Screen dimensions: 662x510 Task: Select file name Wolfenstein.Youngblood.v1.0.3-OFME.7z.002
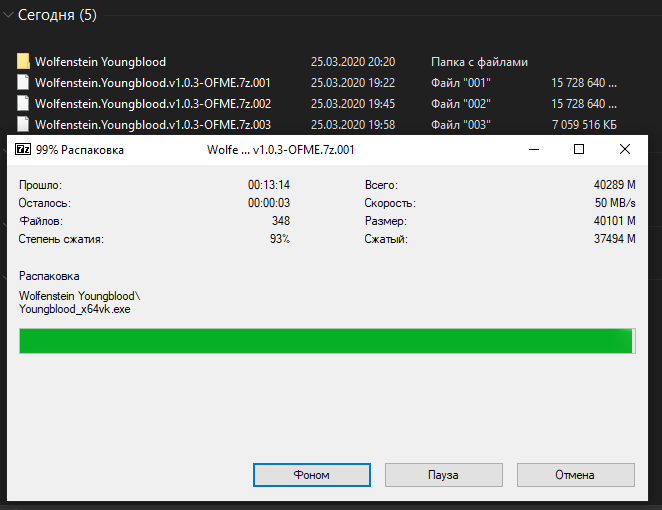coord(153,104)
